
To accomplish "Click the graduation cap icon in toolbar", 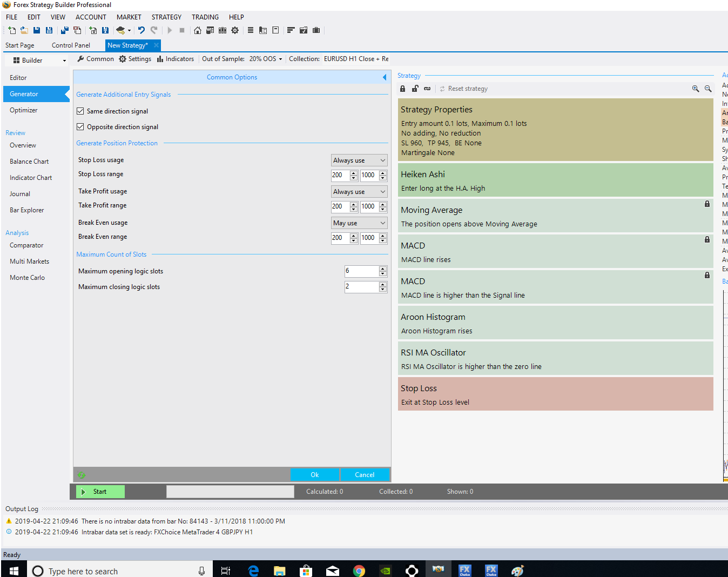I will tap(121, 30).
